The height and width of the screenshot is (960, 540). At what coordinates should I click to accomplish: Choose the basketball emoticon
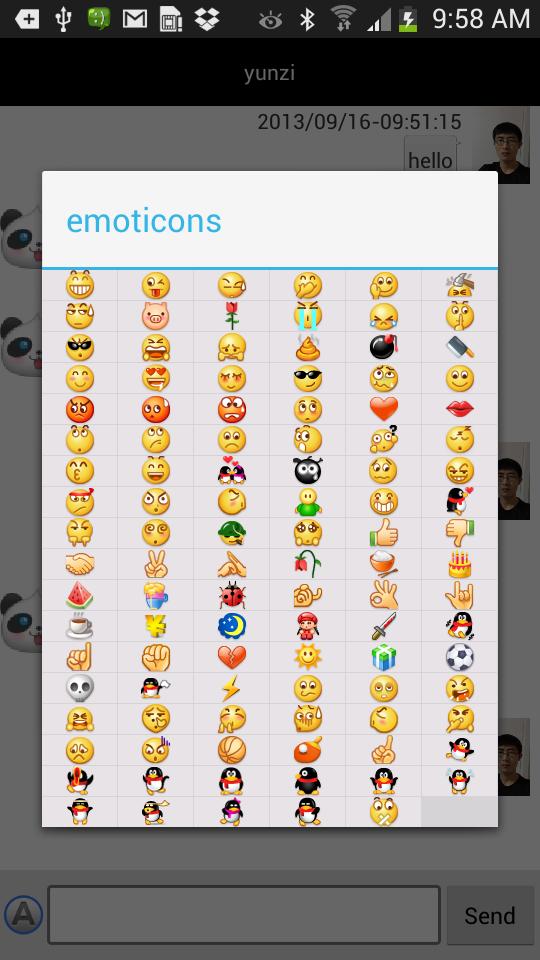point(231,749)
